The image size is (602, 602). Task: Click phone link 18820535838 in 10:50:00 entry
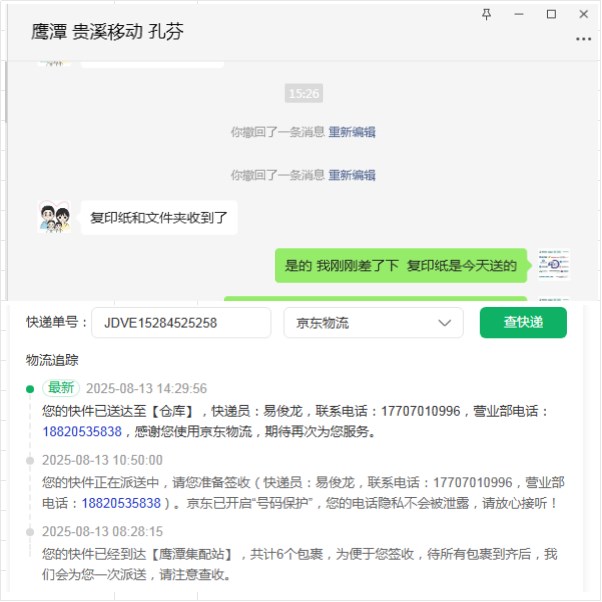(x=121, y=503)
